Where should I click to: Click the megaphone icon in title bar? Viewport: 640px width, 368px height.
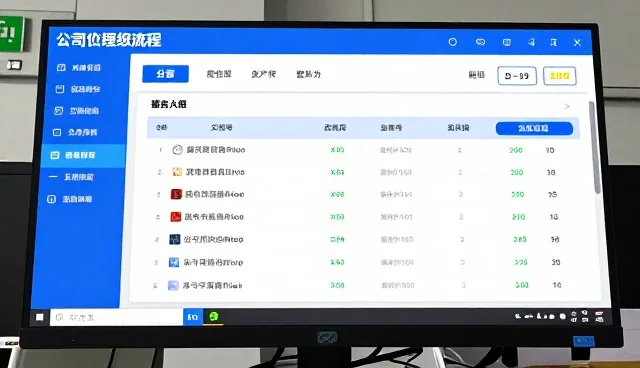(x=531, y=42)
